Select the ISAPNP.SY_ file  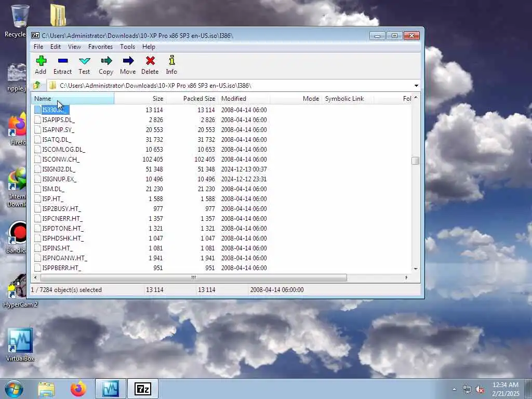pos(58,129)
